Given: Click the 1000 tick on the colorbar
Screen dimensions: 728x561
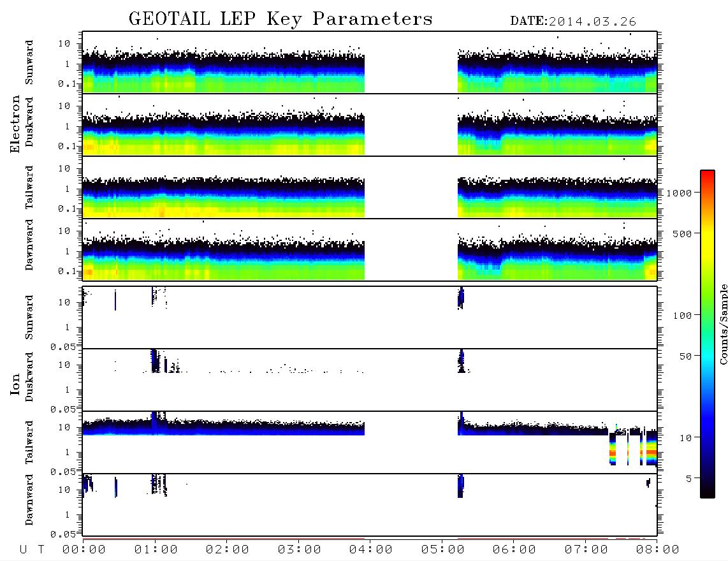Looking at the screenshot, I should pyautogui.click(x=679, y=193).
